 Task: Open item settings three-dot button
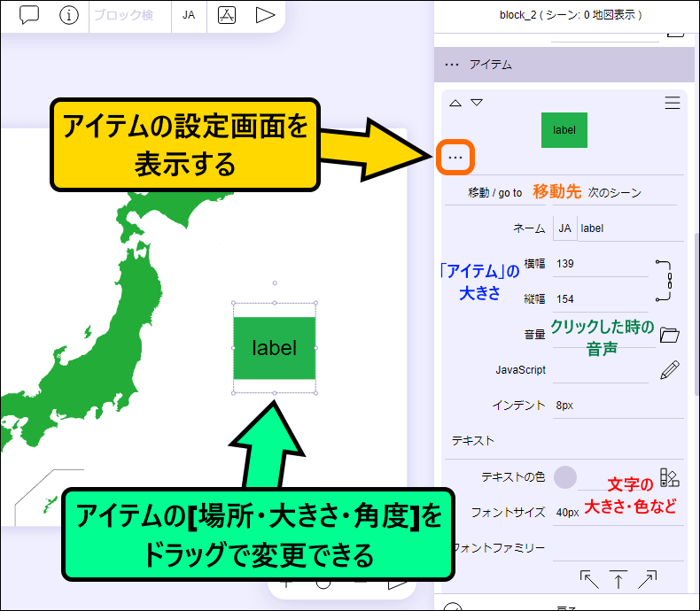tap(455, 157)
